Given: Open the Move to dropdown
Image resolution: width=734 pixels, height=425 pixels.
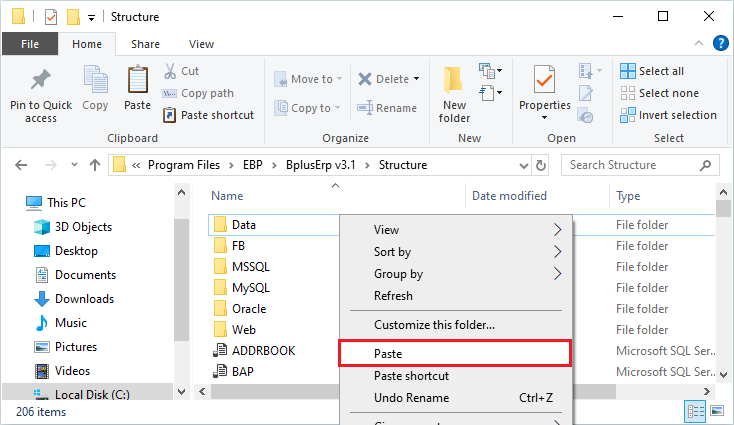Looking at the screenshot, I should click(308, 79).
